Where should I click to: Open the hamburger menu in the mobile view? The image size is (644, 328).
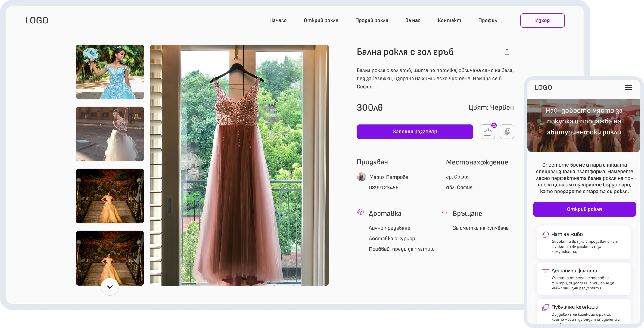tap(628, 88)
